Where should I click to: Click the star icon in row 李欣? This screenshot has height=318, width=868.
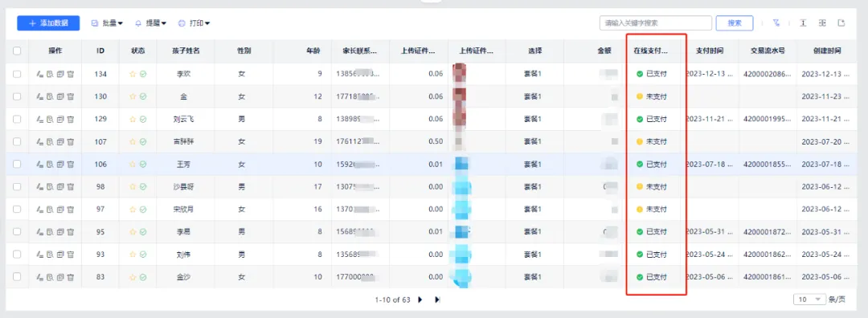click(x=133, y=74)
